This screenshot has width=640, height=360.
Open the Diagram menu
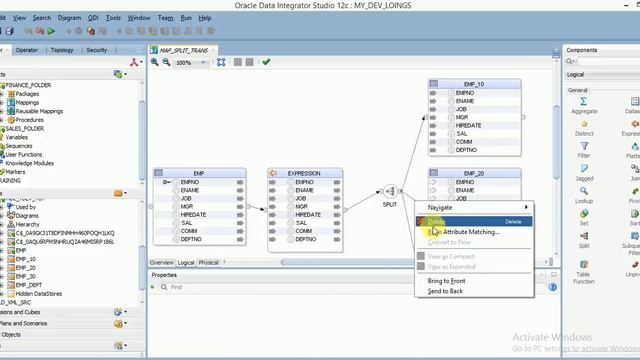click(69, 18)
